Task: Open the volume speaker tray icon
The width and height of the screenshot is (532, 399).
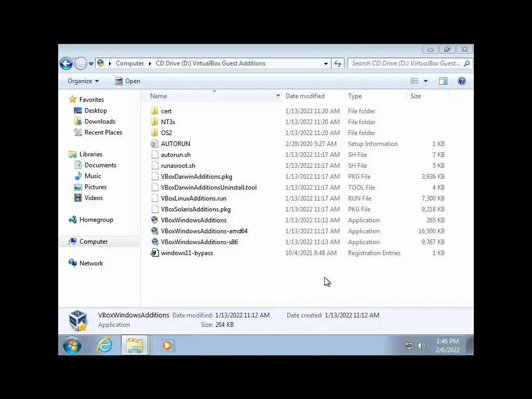Action: pyautogui.click(x=421, y=345)
